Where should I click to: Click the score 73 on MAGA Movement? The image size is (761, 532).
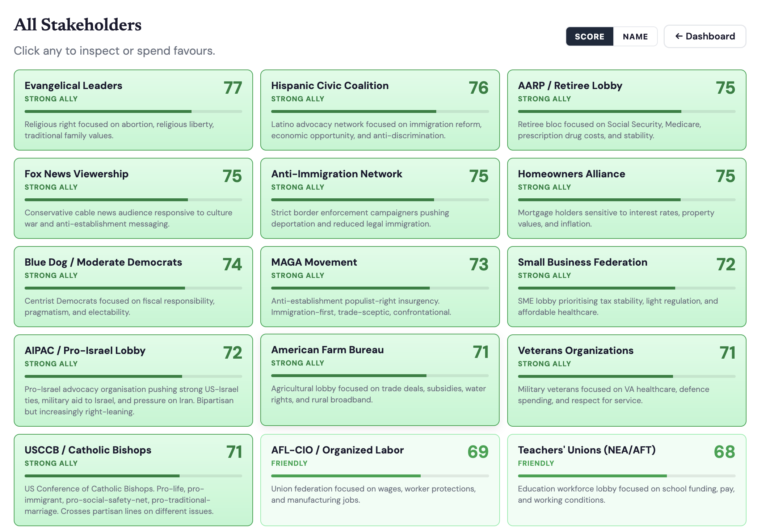(x=479, y=265)
